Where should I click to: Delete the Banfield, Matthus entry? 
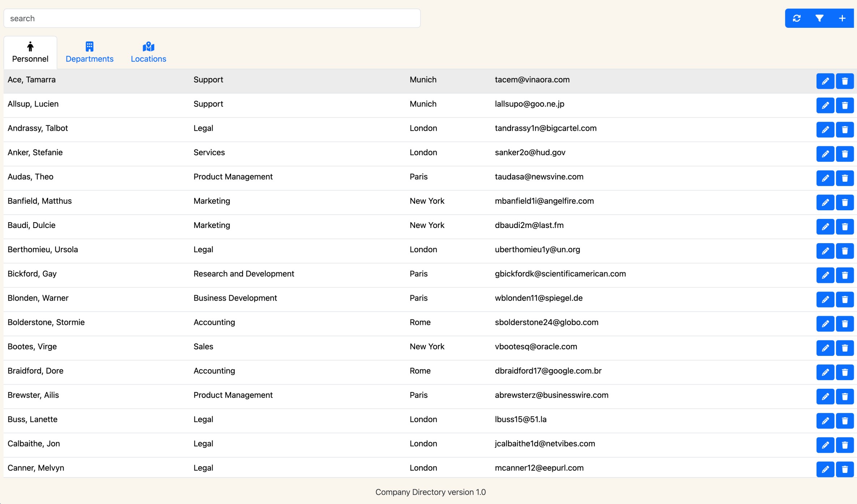point(845,202)
